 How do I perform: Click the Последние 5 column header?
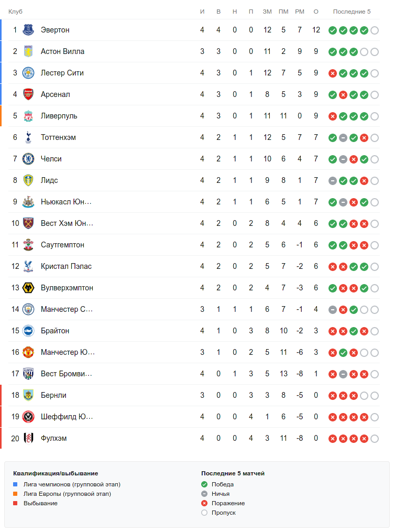click(352, 12)
